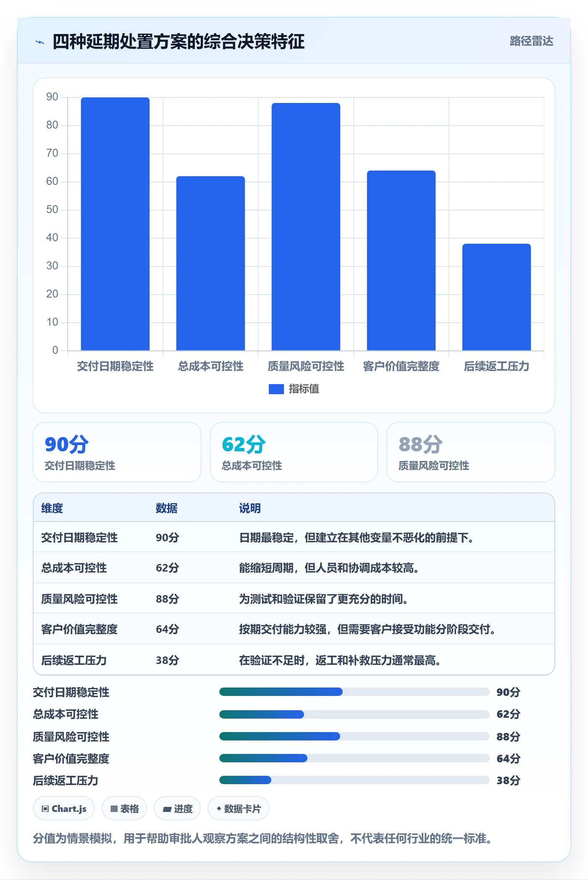The height and width of the screenshot is (880, 588).
Task: Select the 质量风险可控性 bar in chart
Action: click(306, 227)
